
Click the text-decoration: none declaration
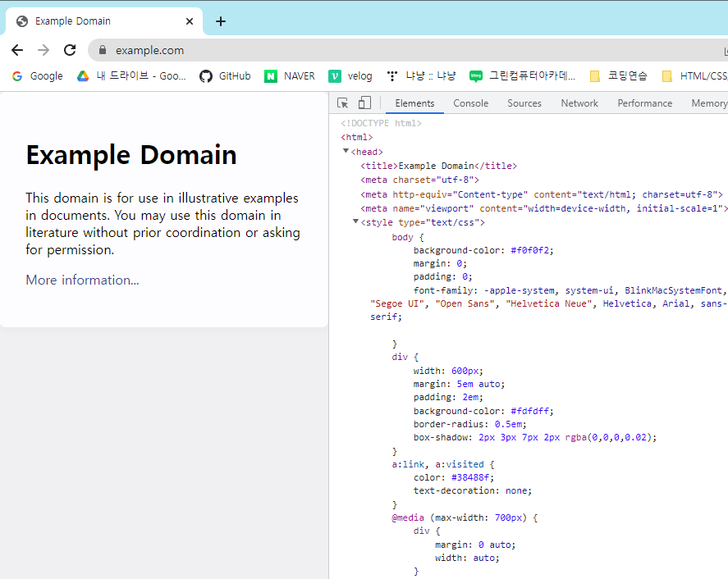click(473, 491)
